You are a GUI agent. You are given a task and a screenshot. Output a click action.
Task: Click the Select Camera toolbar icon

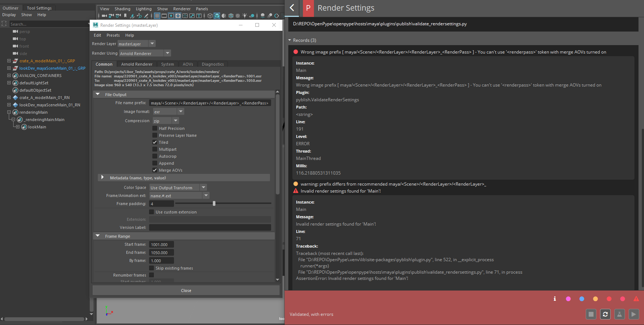(104, 16)
